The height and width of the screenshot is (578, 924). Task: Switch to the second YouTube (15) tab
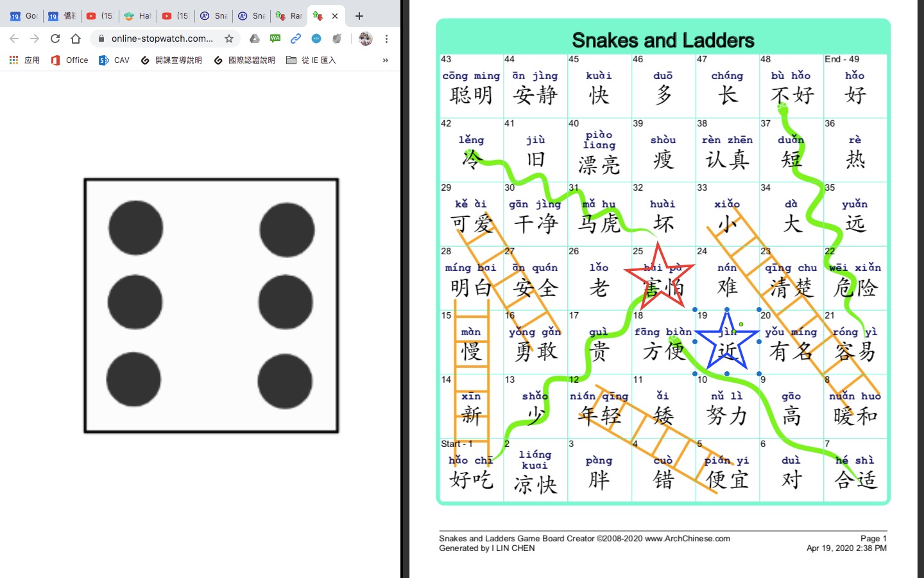(176, 16)
